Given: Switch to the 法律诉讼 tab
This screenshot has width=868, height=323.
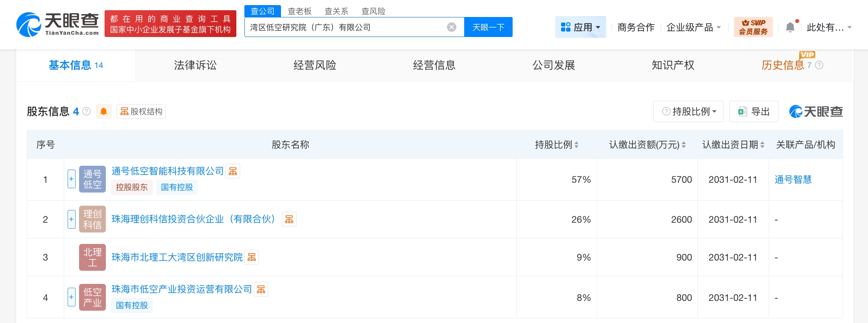Looking at the screenshot, I should point(195,65).
